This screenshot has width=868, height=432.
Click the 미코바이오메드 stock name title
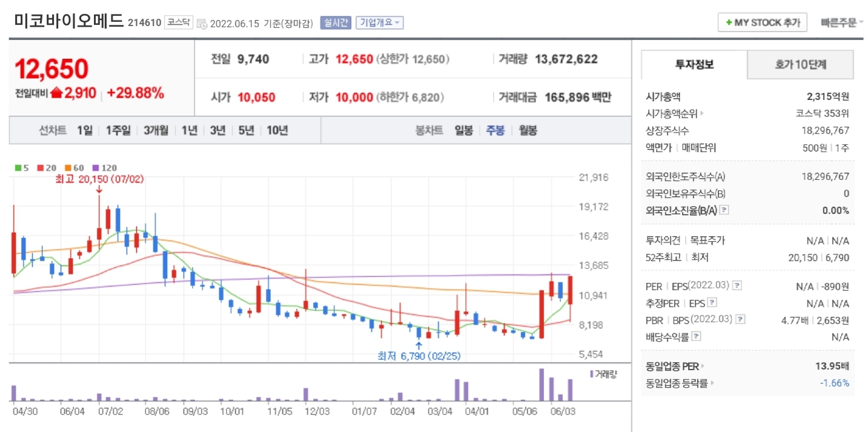point(68,22)
